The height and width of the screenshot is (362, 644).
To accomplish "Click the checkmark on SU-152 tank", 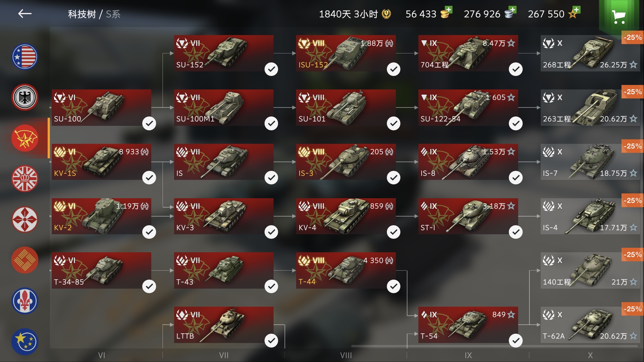I will (271, 69).
